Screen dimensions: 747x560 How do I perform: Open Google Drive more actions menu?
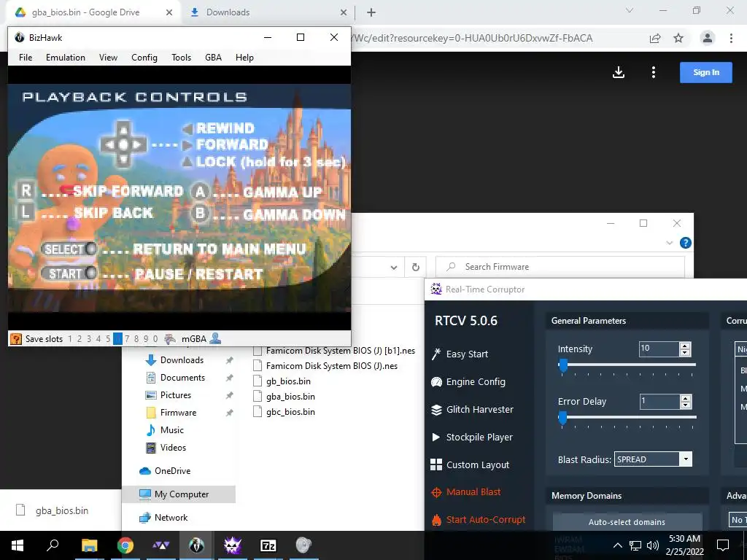(x=654, y=72)
